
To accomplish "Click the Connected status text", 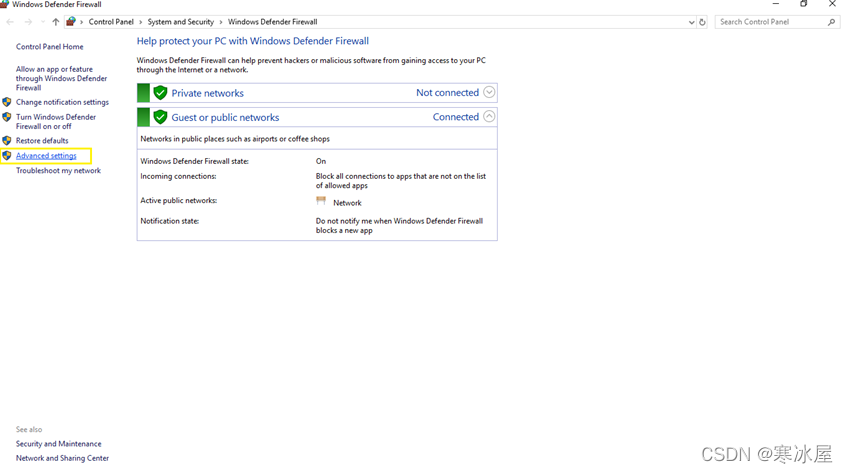I will 456,117.
